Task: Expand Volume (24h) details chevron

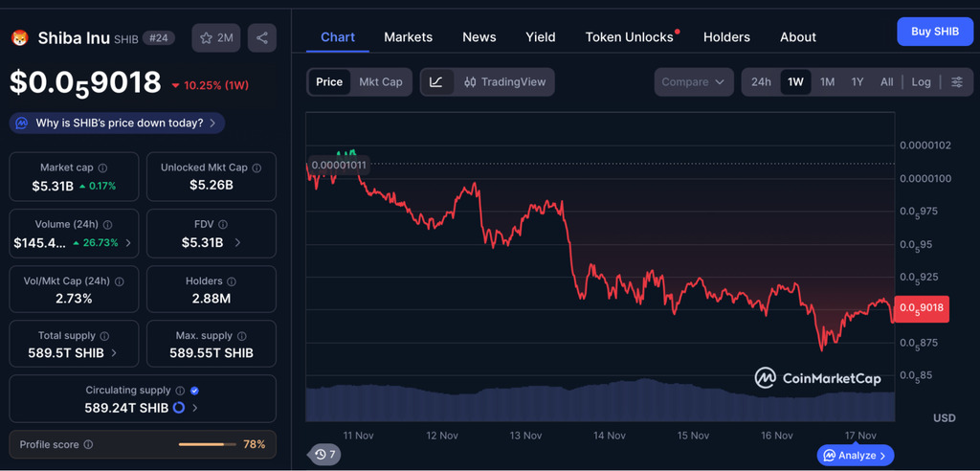Action: pos(128,243)
